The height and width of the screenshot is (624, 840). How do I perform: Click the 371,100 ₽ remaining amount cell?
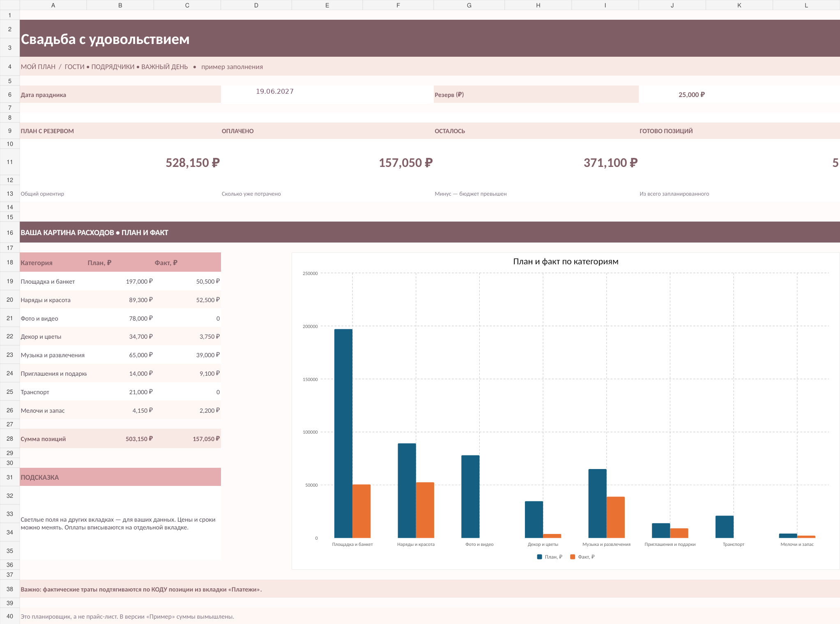tap(536, 162)
